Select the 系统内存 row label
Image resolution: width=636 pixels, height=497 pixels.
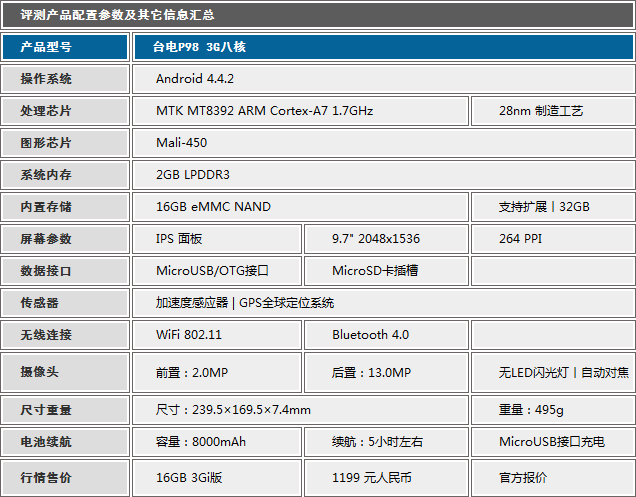point(65,175)
